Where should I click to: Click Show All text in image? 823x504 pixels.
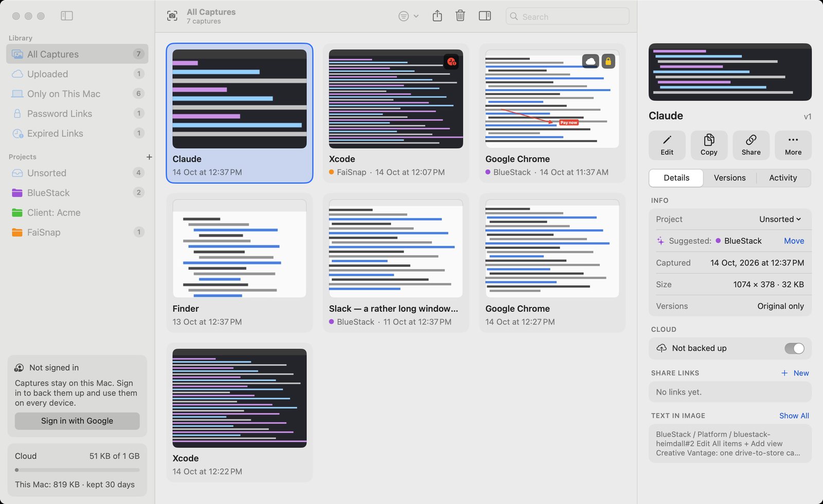click(x=794, y=416)
